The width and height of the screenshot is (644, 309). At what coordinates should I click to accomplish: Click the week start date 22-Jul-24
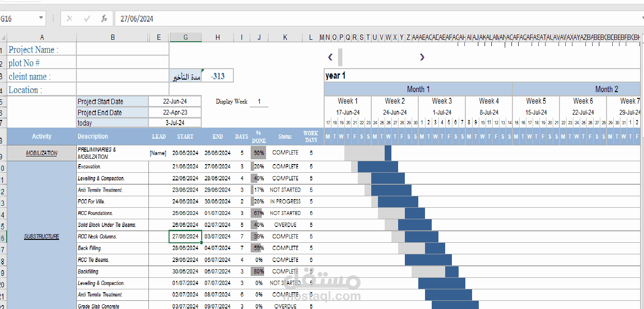pos(583,112)
